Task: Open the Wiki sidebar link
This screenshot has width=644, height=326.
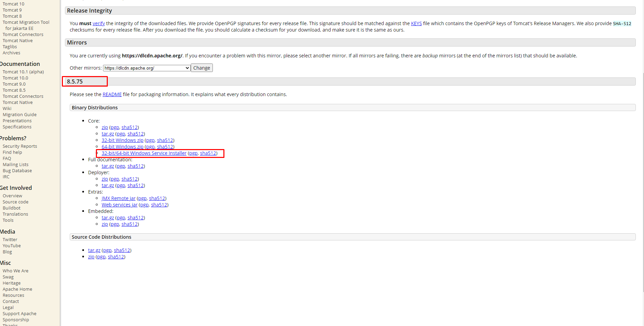Action: click(x=7, y=109)
